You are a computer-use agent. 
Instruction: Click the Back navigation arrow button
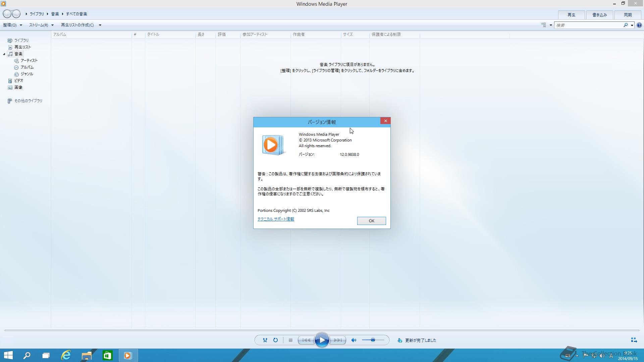click(x=7, y=14)
